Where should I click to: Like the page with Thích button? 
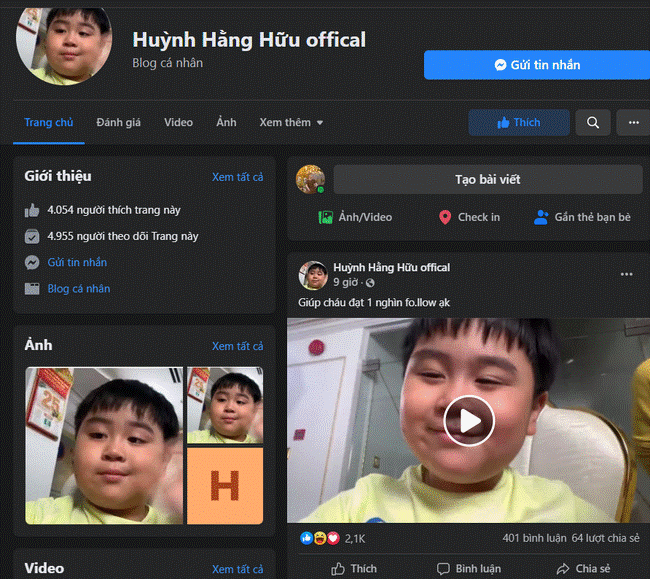(519, 123)
